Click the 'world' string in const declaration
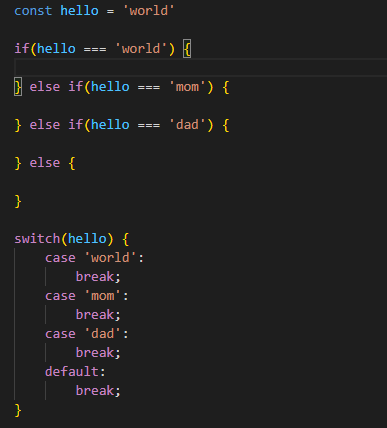This screenshot has width=387, height=428. coord(149,11)
